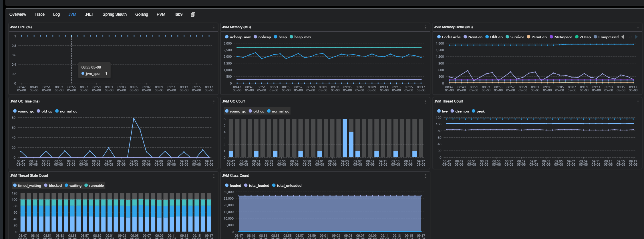Screen dimensions: 644x239
Task: Click the JVM CPU (%) panel title
Action: (x=21, y=27)
